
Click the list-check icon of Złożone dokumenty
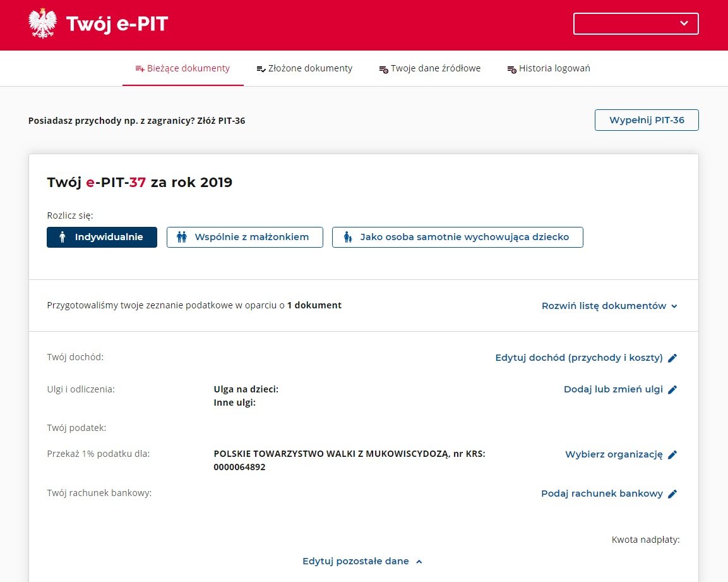pyautogui.click(x=261, y=69)
